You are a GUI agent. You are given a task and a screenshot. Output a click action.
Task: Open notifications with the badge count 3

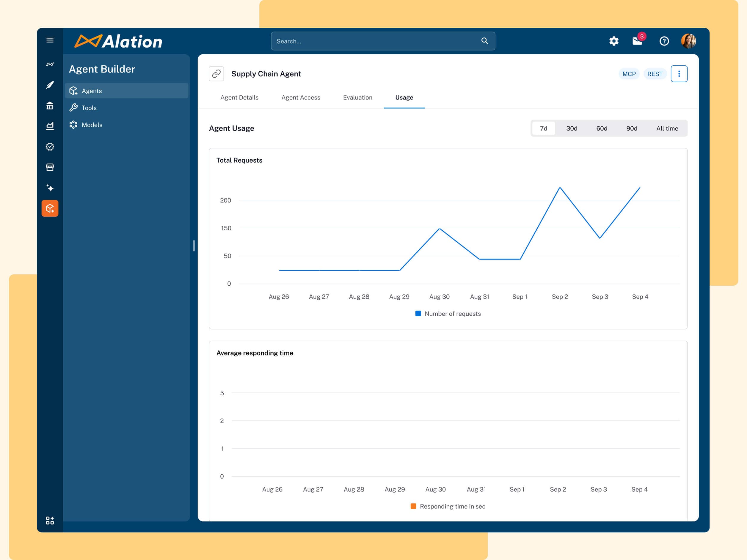pyautogui.click(x=638, y=41)
